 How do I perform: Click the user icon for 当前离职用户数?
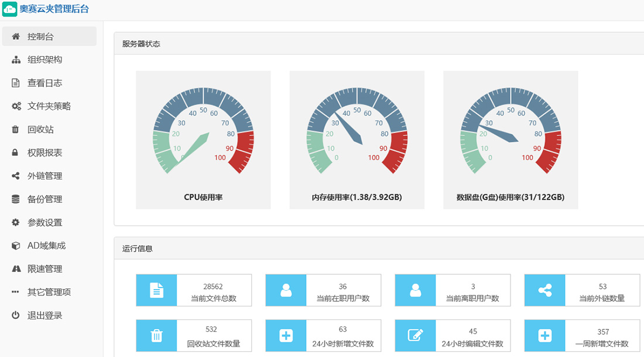415,290
